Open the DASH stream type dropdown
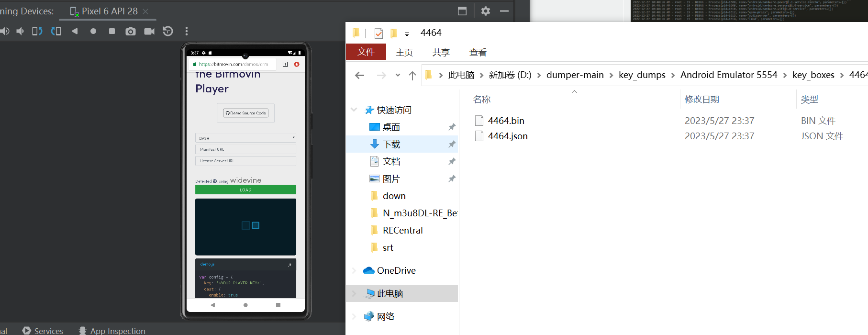Viewport: 868px width, 335px height. [245, 138]
